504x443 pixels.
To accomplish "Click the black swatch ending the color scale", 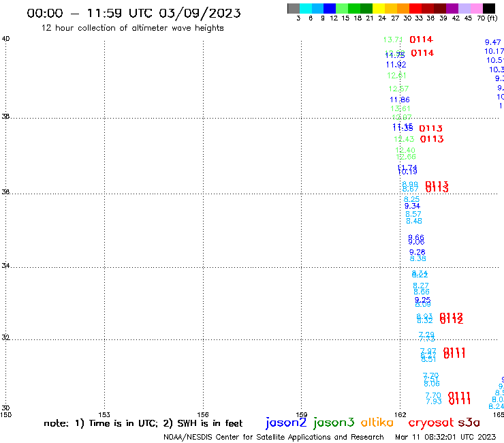I will pyautogui.click(x=489, y=8).
